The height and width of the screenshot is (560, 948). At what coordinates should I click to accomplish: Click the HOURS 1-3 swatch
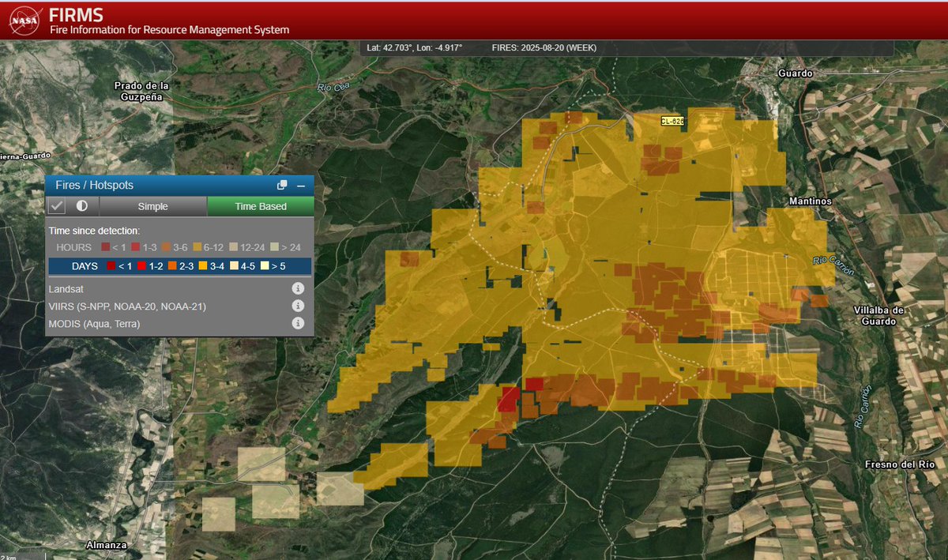coord(136,247)
